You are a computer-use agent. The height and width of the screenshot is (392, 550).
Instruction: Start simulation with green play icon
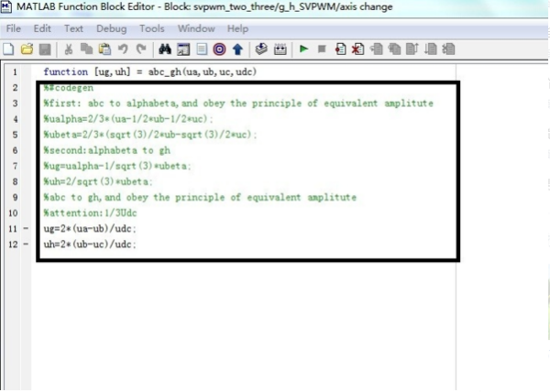[x=303, y=49]
